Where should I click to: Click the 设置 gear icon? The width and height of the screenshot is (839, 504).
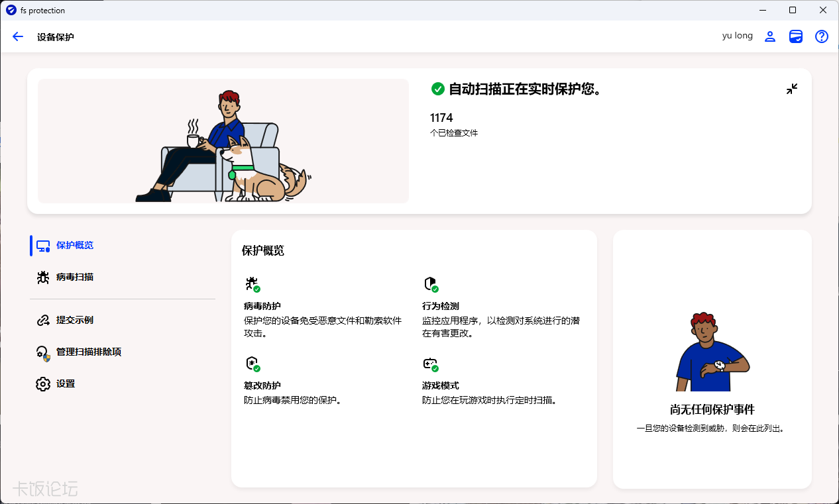coord(43,384)
